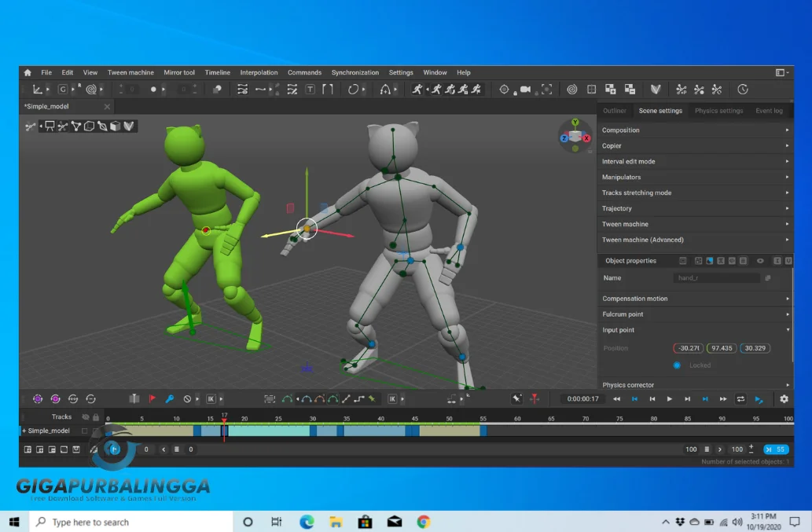This screenshot has height=532, width=812.
Task: Switch to the Physics settings tab
Action: point(718,111)
